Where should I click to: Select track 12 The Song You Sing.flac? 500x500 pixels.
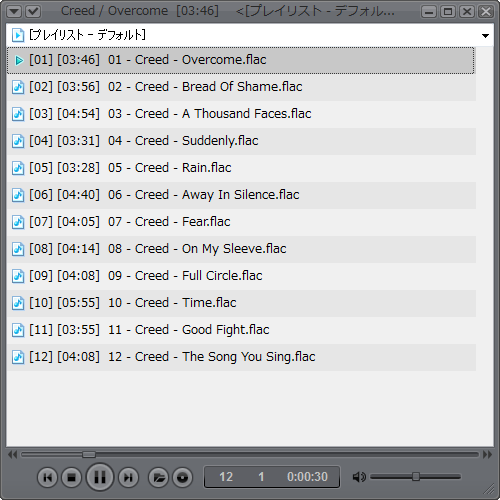[x=241, y=357]
